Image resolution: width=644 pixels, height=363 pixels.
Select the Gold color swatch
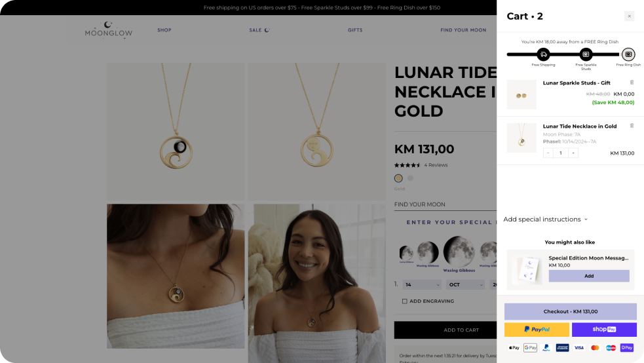pos(398,178)
